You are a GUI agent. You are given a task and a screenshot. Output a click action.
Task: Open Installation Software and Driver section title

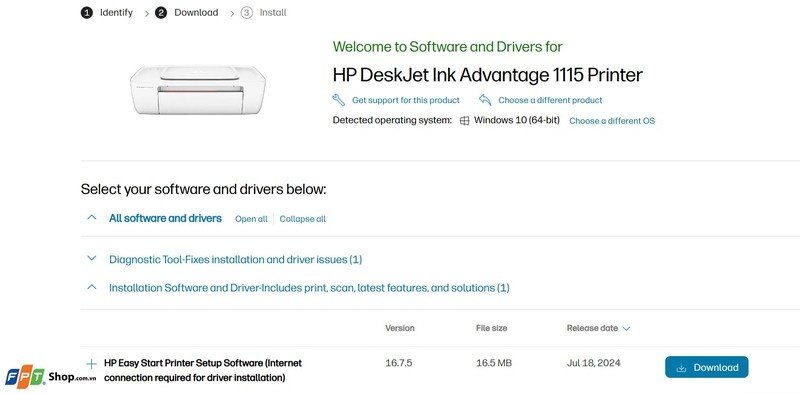pyautogui.click(x=309, y=288)
